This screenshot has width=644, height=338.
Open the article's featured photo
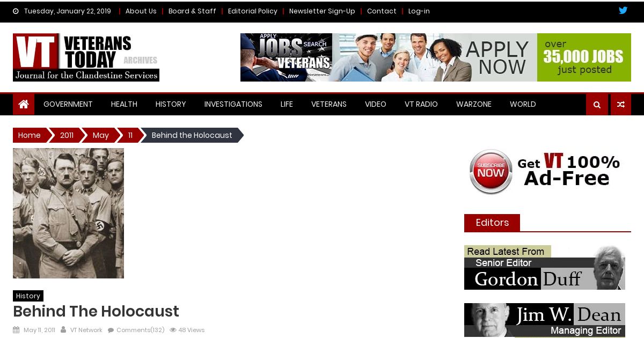(x=68, y=213)
